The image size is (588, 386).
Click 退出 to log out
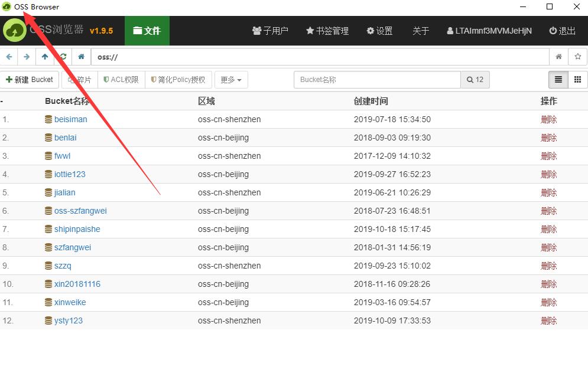pyautogui.click(x=562, y=31)
